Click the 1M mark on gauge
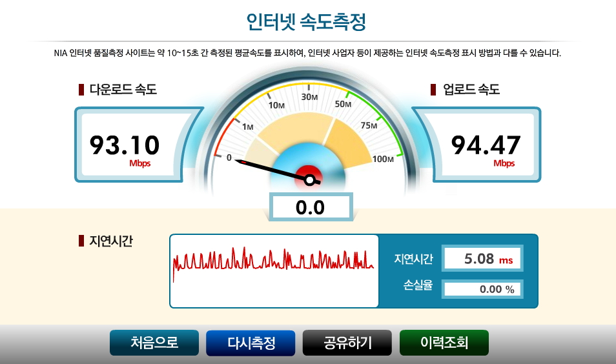The height and width of the screenshot is (364, 616). [247, 127]
